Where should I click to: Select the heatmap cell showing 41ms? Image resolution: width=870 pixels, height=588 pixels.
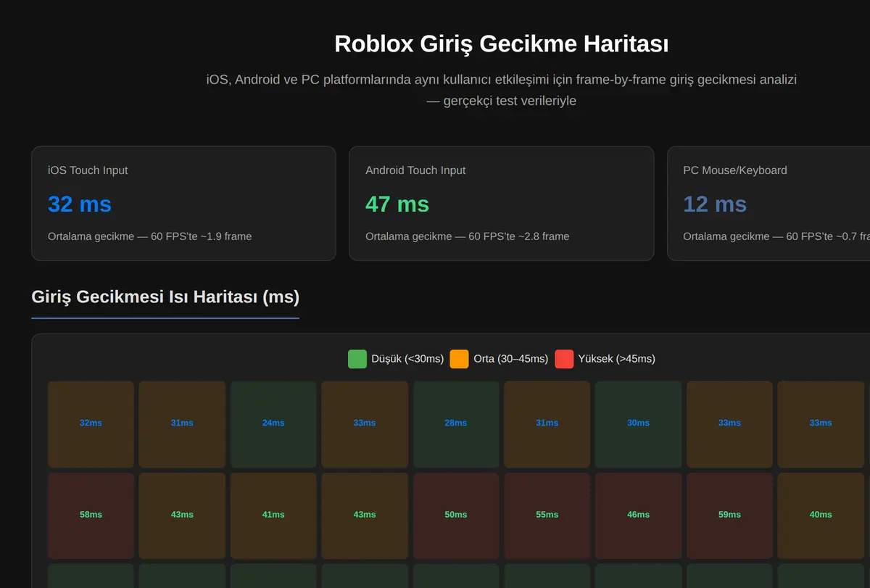[273, 516]
